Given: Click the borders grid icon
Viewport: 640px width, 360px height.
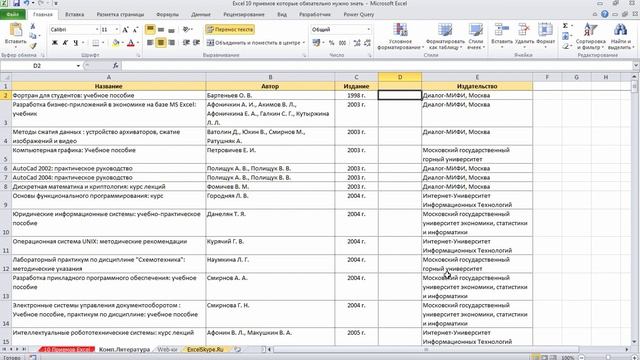Looking at the screenshot, I should click(96, 43).
